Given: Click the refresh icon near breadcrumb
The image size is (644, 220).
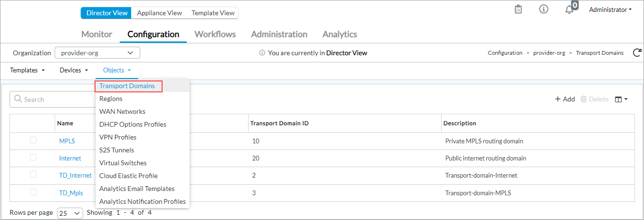Looking at the screenshot, I should click(x=637, y=53).
